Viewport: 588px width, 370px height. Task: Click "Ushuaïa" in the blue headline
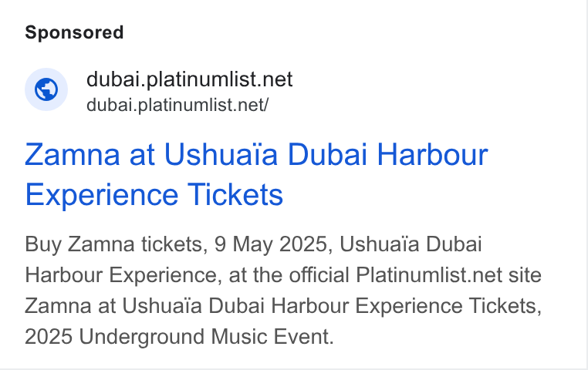[221, 154]
